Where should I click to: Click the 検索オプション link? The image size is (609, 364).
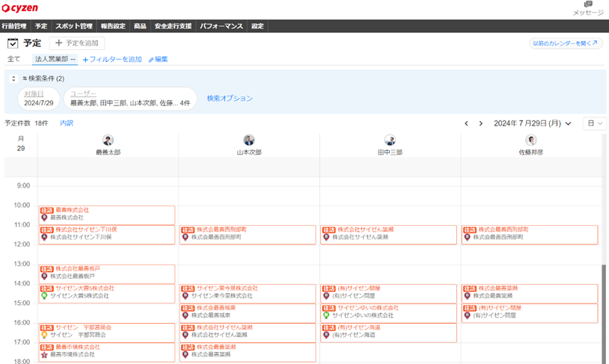click(230, 99)
